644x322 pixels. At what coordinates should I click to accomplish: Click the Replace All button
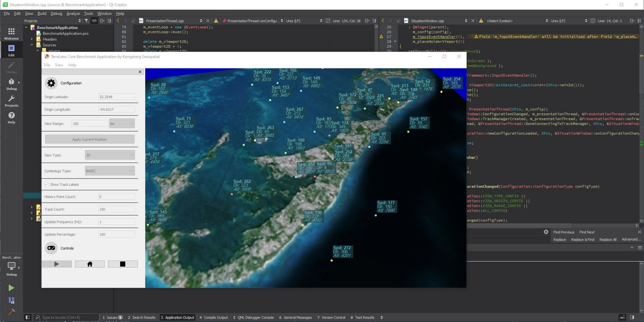(607, 239)
